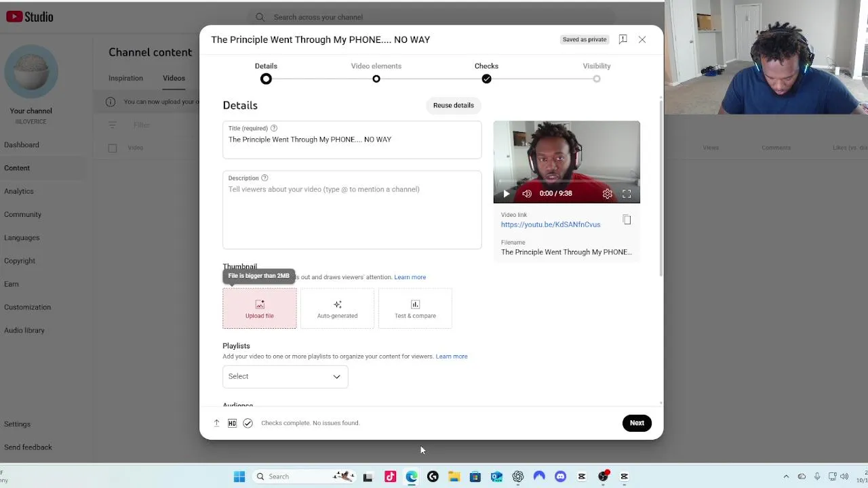Mute the preview video volume
Screen dimensions: 868x488
(527, 194)
